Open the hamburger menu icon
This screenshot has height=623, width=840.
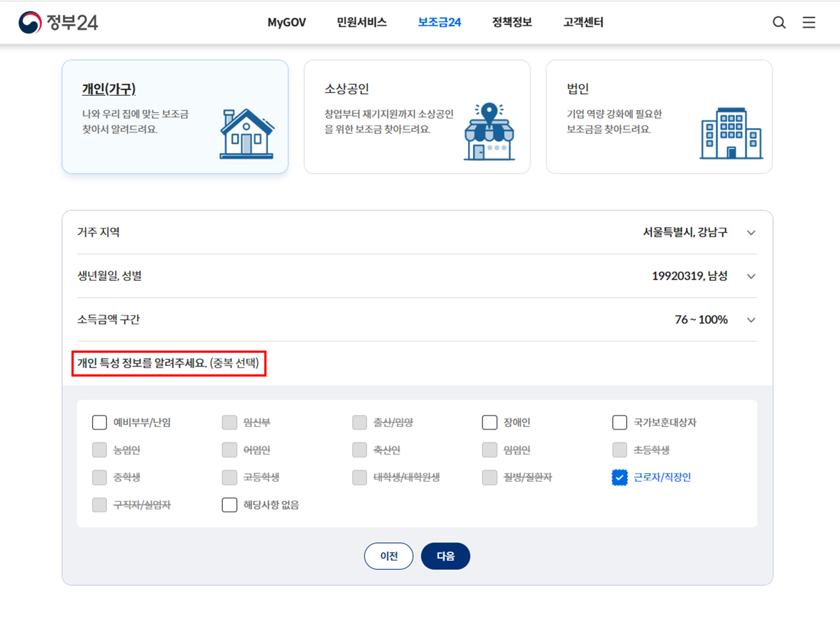click(809, 22)
